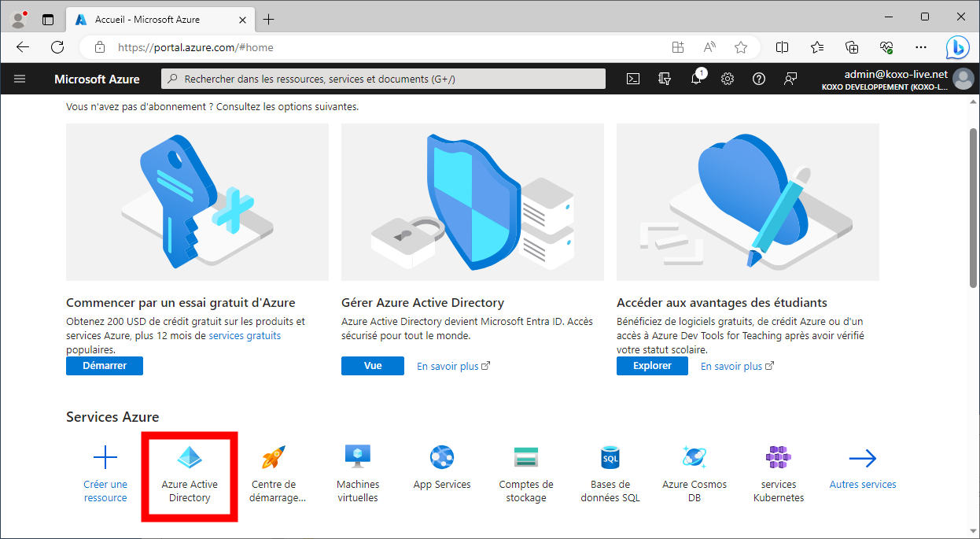The height and width of the screenshot is (539, 980).
Task: Open Bases de données SQL icon
Action: 610,457
